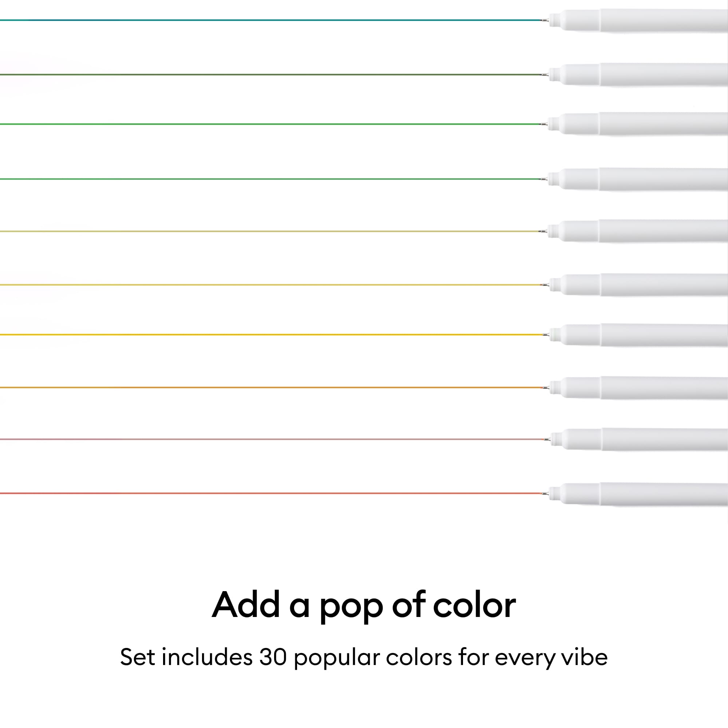Click the pen drawing the bright yellow line

coord(641,335)
